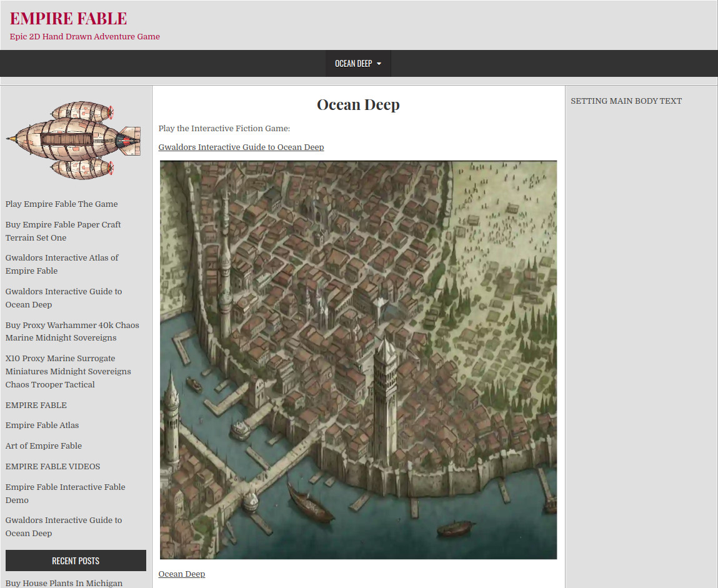Open Gwaldors Interactive Guide link above city map

pos(241,147)
